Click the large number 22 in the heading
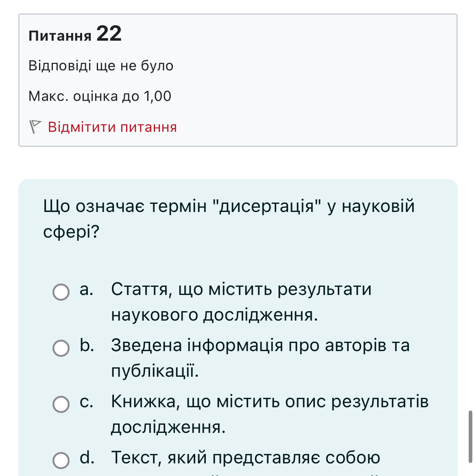 tap(109, 33)
